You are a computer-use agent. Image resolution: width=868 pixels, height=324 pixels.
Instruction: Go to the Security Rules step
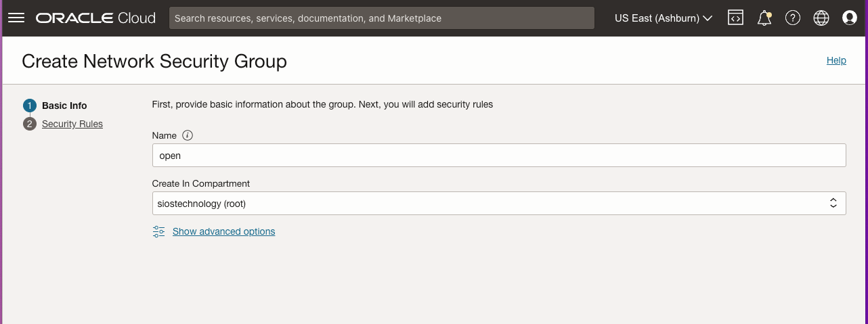(72, 124)
